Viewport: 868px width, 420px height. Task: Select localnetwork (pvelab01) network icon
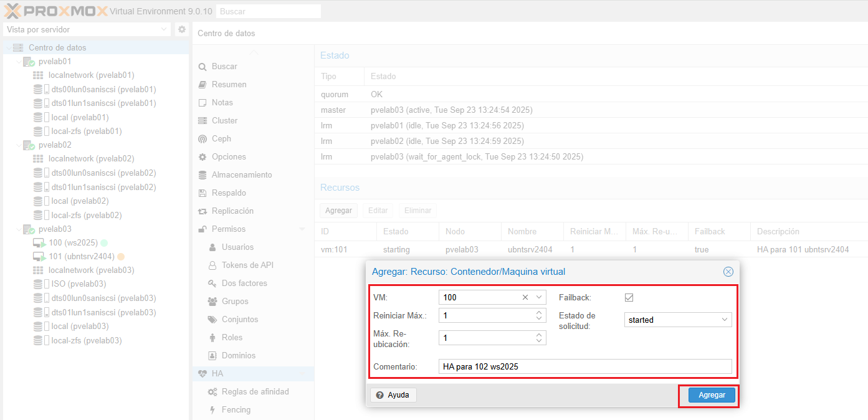[x=38, y=75]
